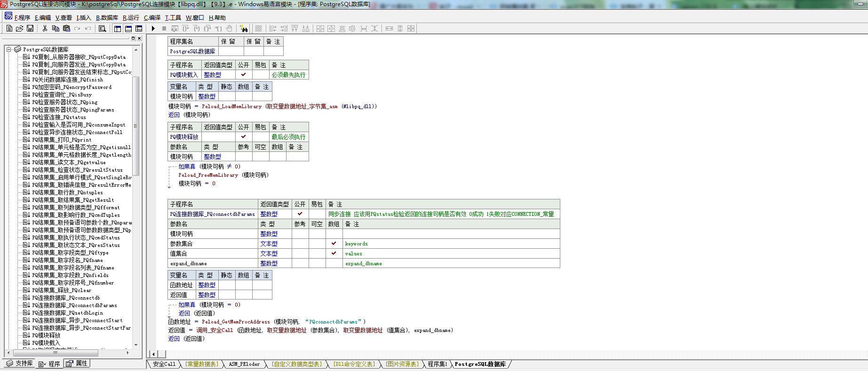Toggle 公开 checkmark for PQ模块释放
This screenshot has width=868, height=371.
(x=243, y=136)
